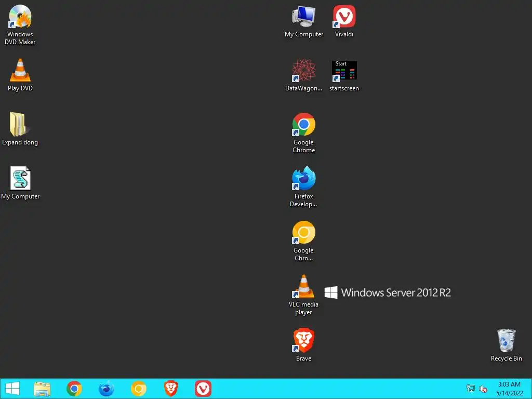Open the Windows Start button in the taskbar
This screenshot has height=399, width=532.
point(12,389)
